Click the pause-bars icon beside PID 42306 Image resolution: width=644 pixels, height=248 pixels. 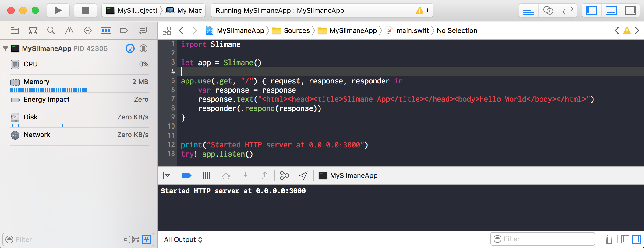pos(143,48)
